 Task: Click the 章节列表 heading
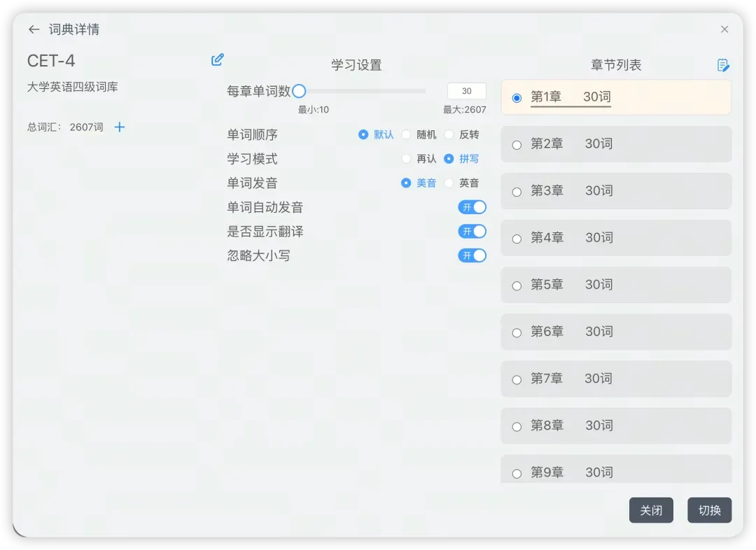click(x=616, y=65)
